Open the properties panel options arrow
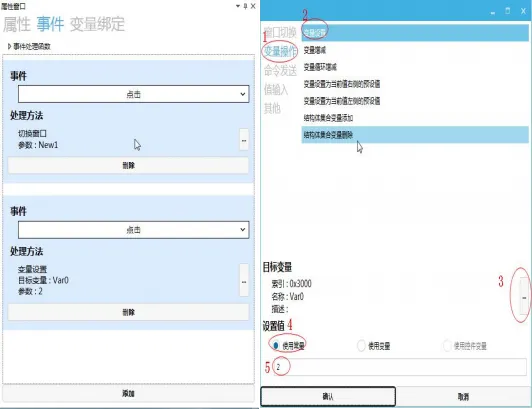 [x=238, y=6]
